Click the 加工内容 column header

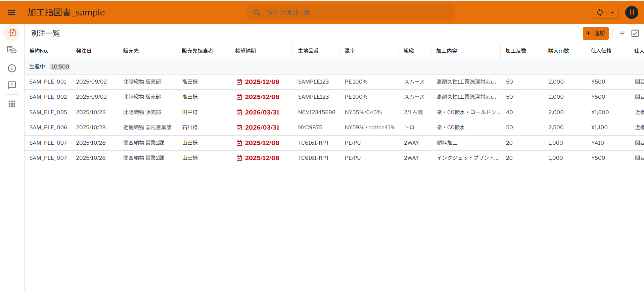(446, 51)
